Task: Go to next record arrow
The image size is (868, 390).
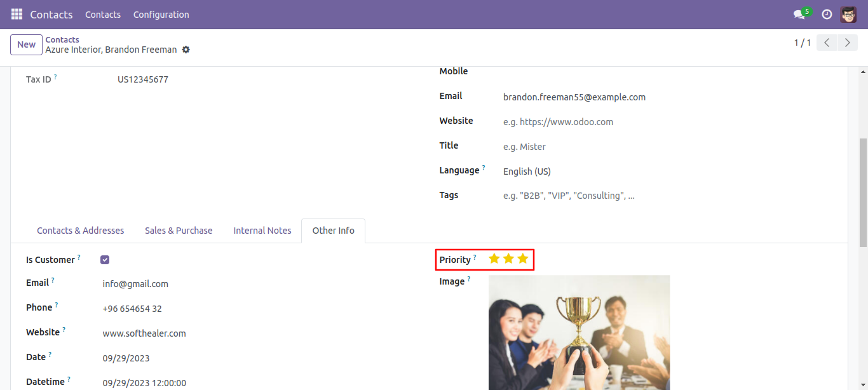Action: point(847,43)
